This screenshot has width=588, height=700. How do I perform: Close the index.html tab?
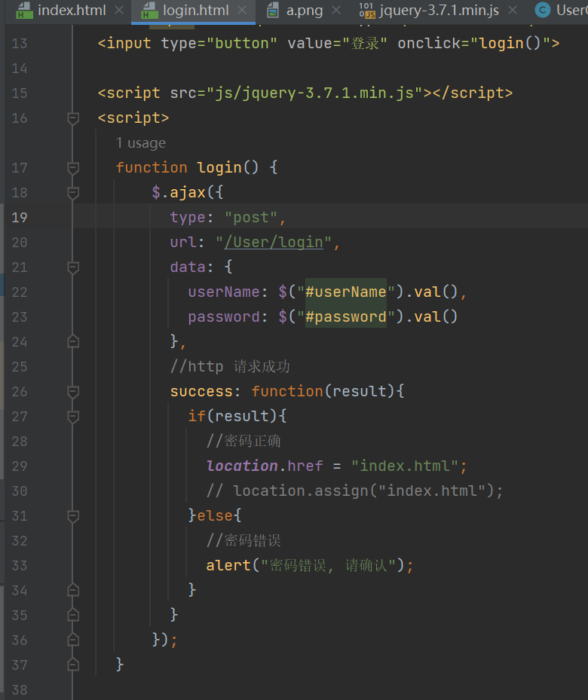pyautogui.click(x=119, y=10)
